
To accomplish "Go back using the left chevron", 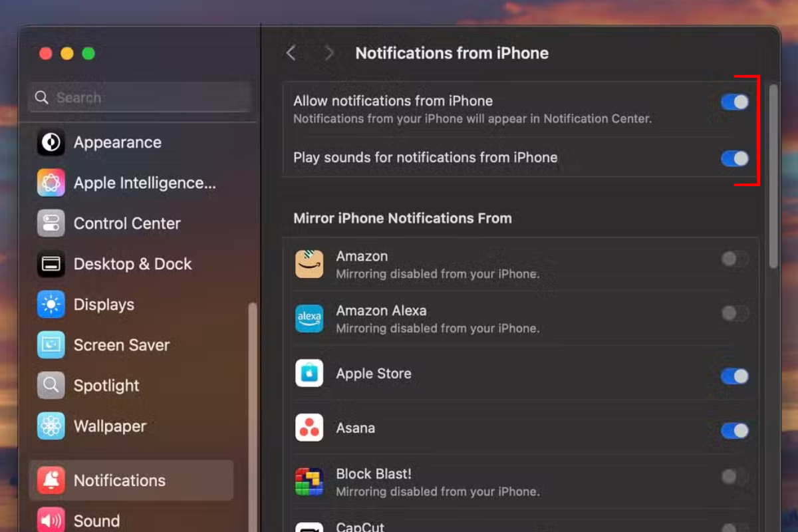I will pos(291,53).
